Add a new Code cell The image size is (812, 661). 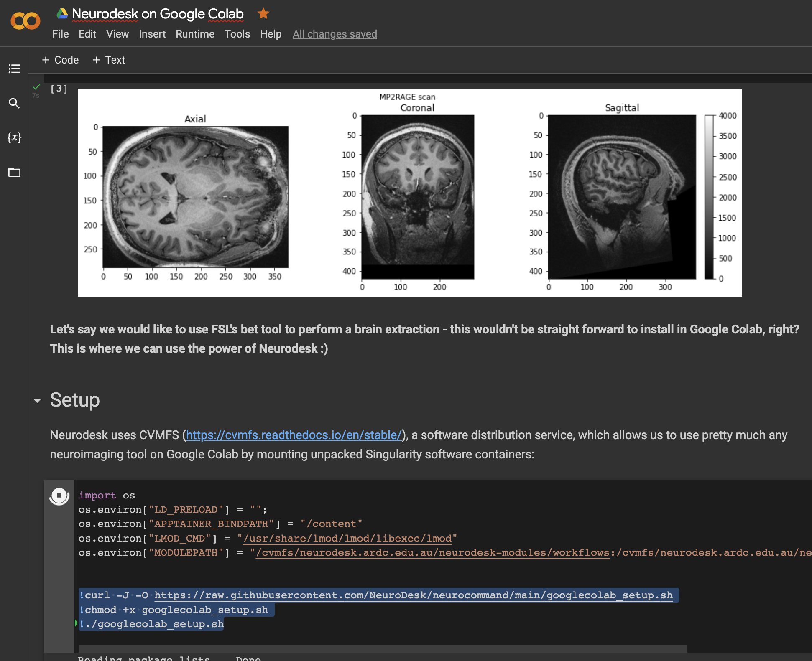61,60
